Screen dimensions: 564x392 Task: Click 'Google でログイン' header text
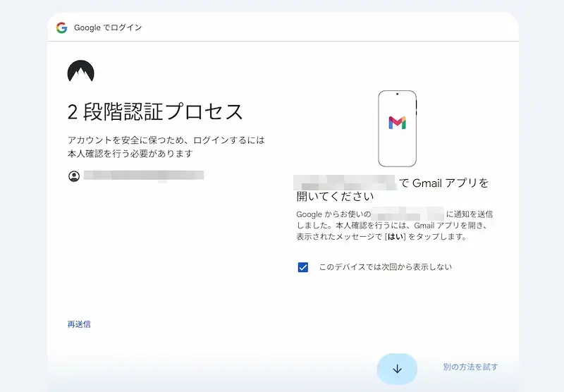[x=108, y=27]
